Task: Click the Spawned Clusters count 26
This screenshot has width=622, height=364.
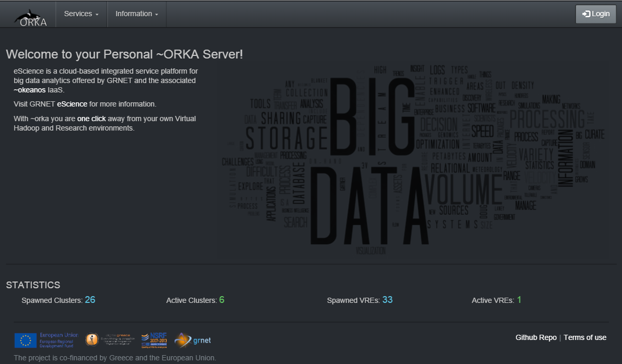Action: pyautogui.click(x=90, y=300)
